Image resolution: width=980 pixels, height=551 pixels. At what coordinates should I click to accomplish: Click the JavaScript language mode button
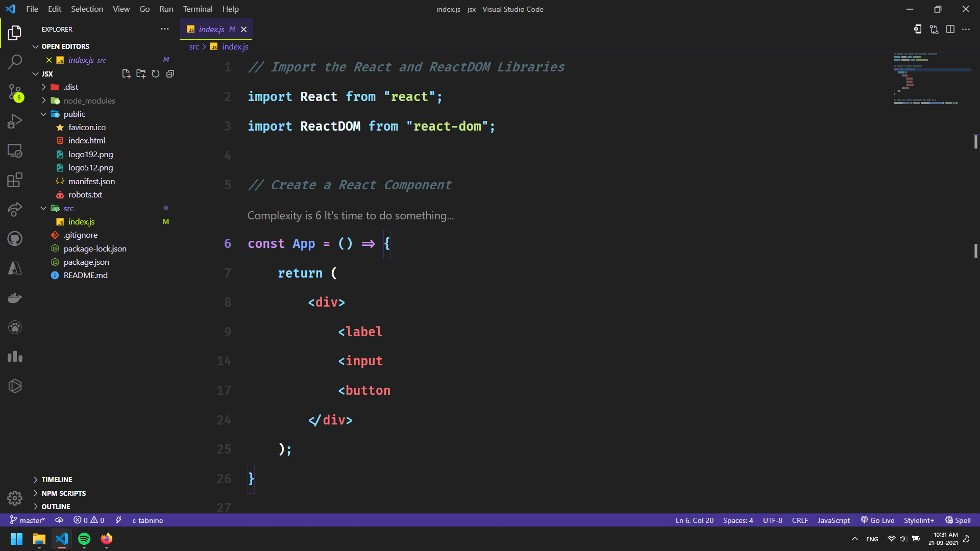(834, 520)
